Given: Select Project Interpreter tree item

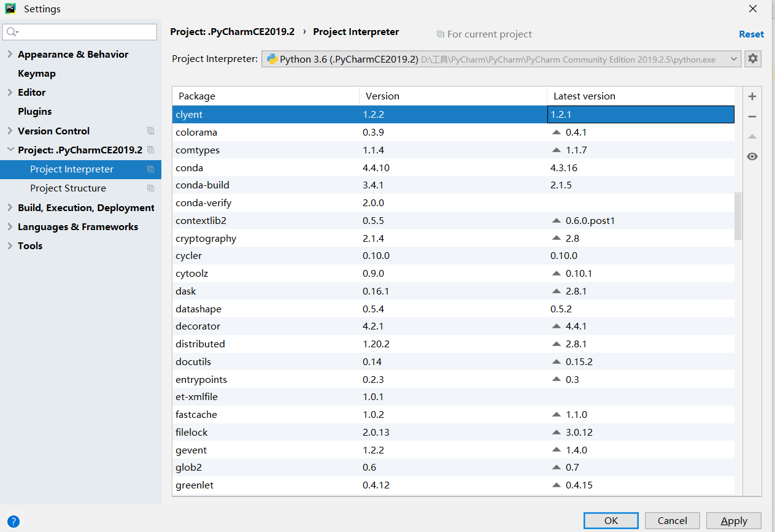Looking at the screenshot, I should tap(80, 169).
